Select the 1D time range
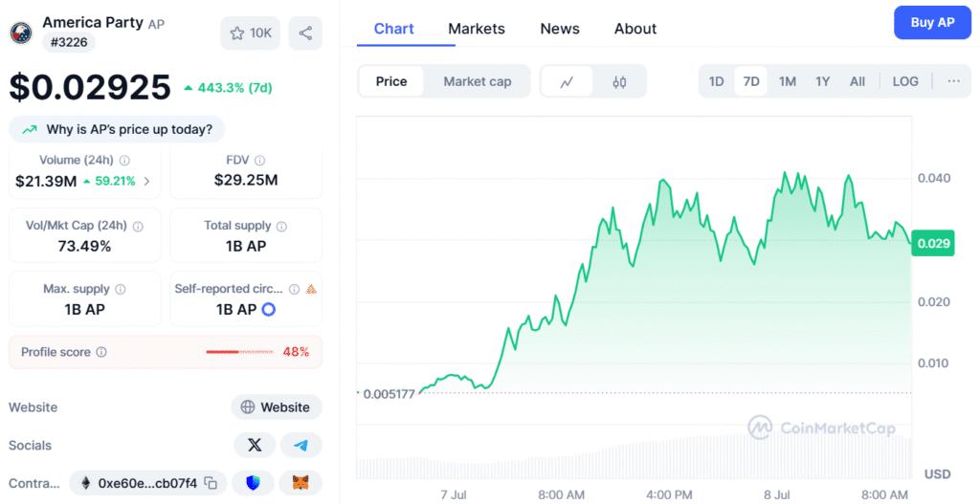 point(716,82)
